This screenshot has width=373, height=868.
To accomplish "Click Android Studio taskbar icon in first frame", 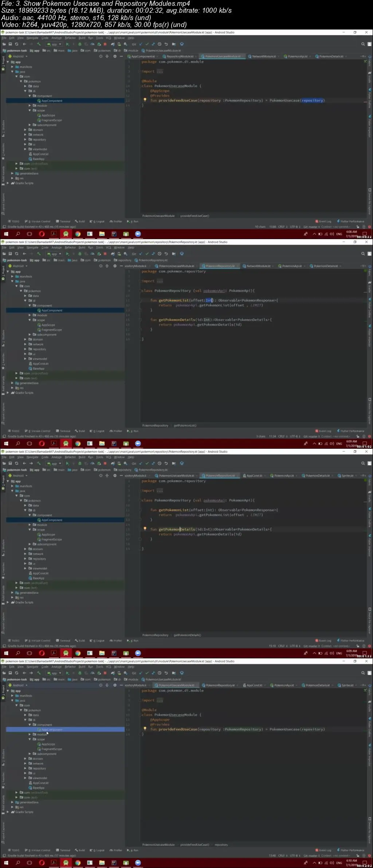I will point(66,234).
